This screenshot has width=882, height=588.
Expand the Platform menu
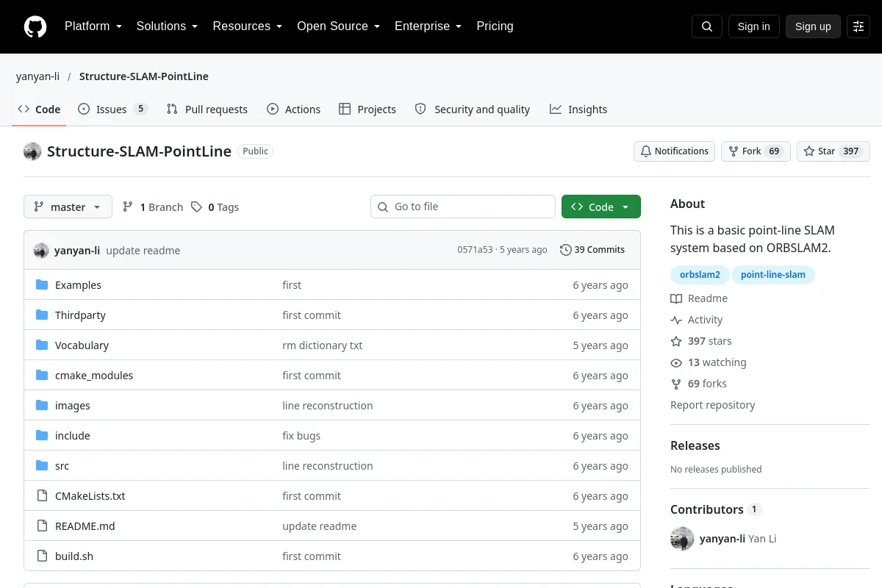pyautogui.click(x=93, y=26)
